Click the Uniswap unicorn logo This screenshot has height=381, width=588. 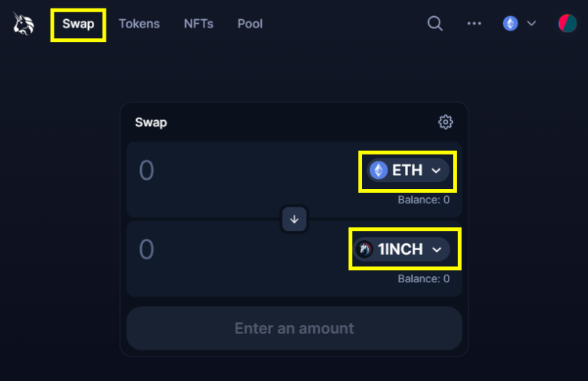point(24,24)
